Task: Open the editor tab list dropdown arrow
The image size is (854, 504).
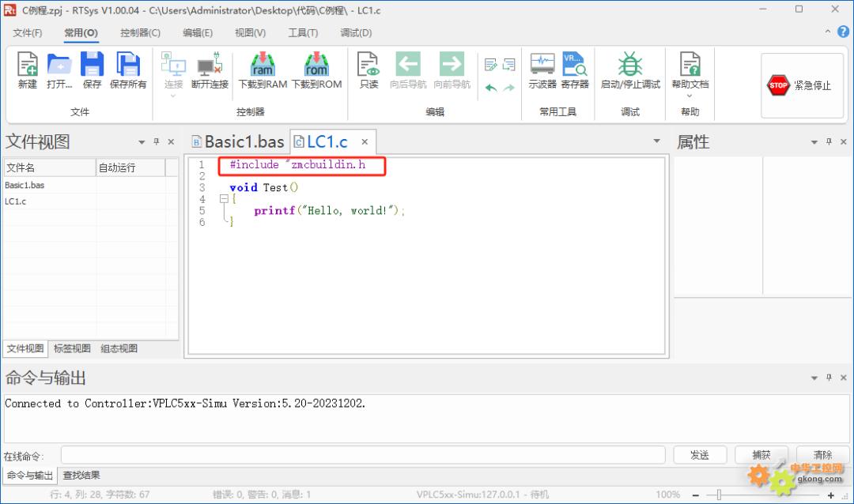Action: (x=656, y=141)
